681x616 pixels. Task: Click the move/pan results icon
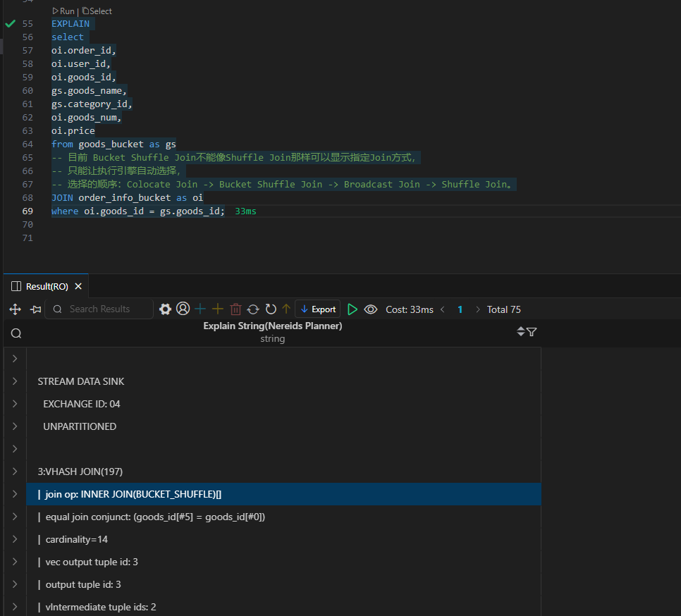16,309
